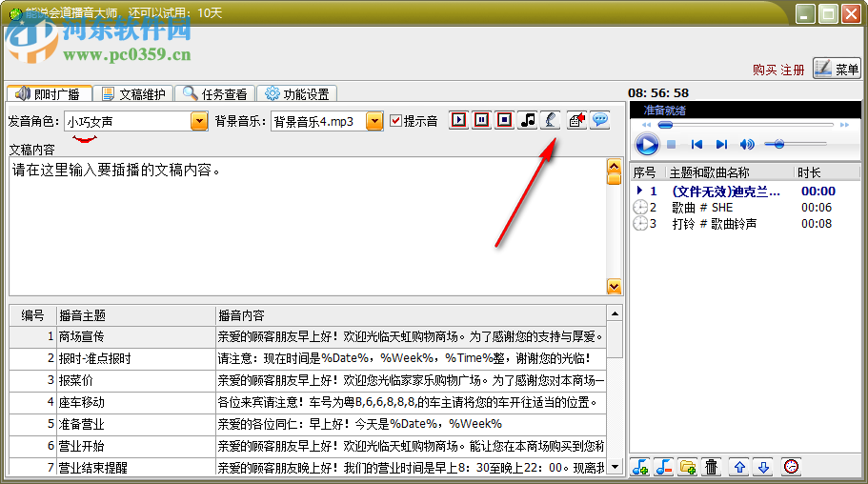Click text box scroll-up arrow button
The width and height of the screenshot is (868, 484).
614,166
